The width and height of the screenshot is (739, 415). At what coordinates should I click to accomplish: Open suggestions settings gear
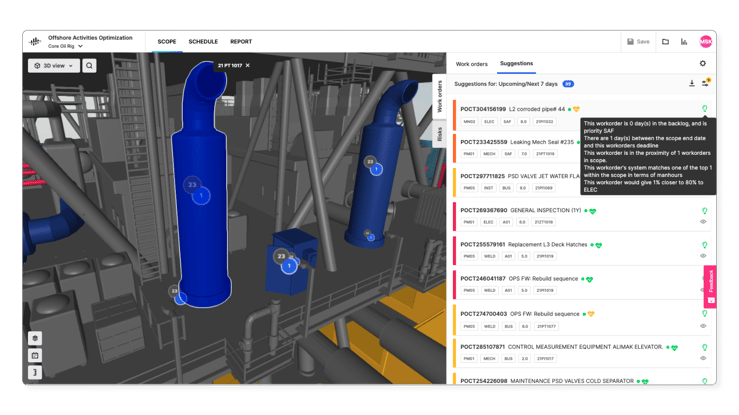(702, 64)
